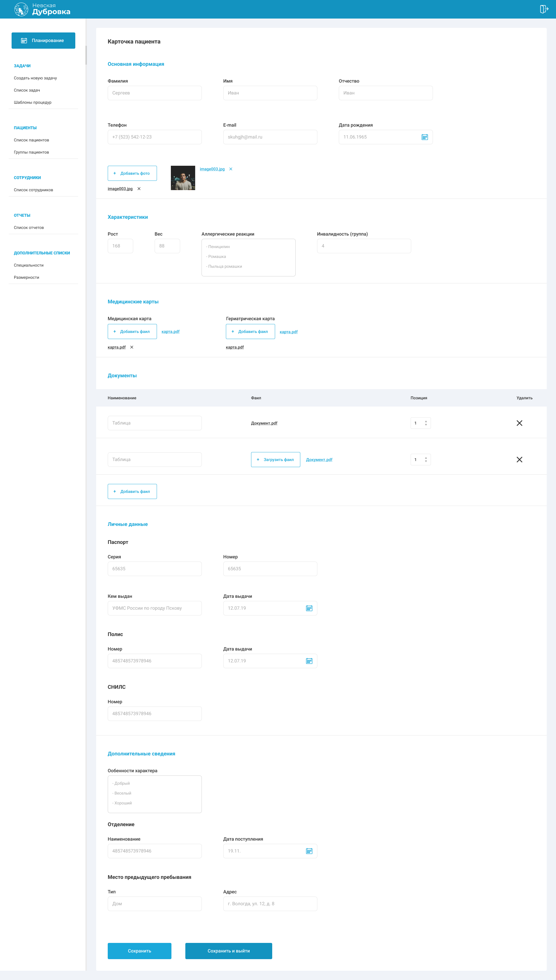Click the Аллергические реакции text area
Screen dimensions: 556x980
point(248,258)
